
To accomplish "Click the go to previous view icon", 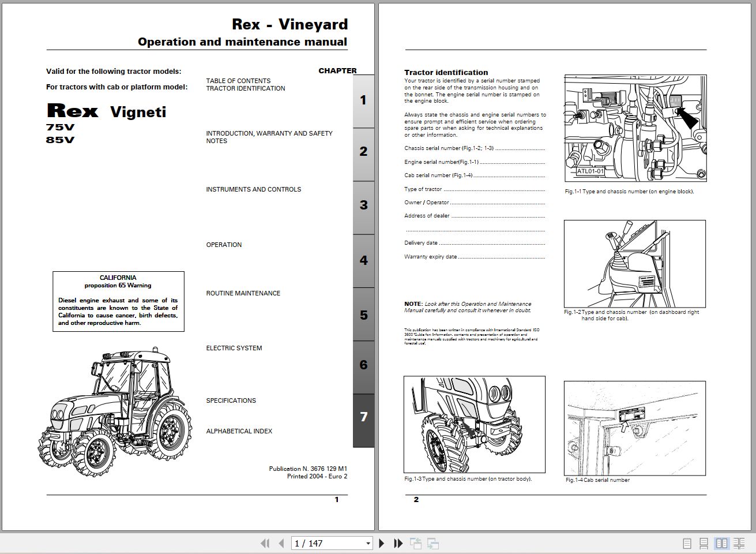I will click(x=415, y=543).
